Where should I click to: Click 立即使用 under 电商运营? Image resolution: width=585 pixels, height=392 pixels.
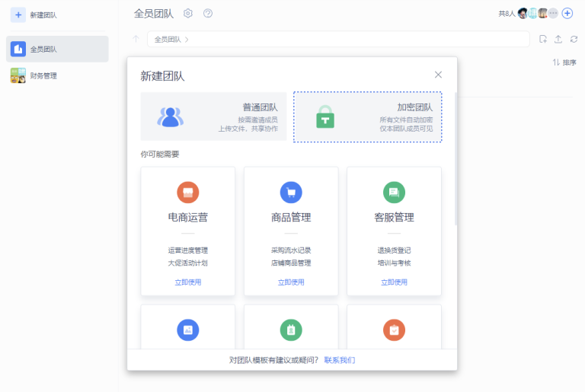pos(187,282)
